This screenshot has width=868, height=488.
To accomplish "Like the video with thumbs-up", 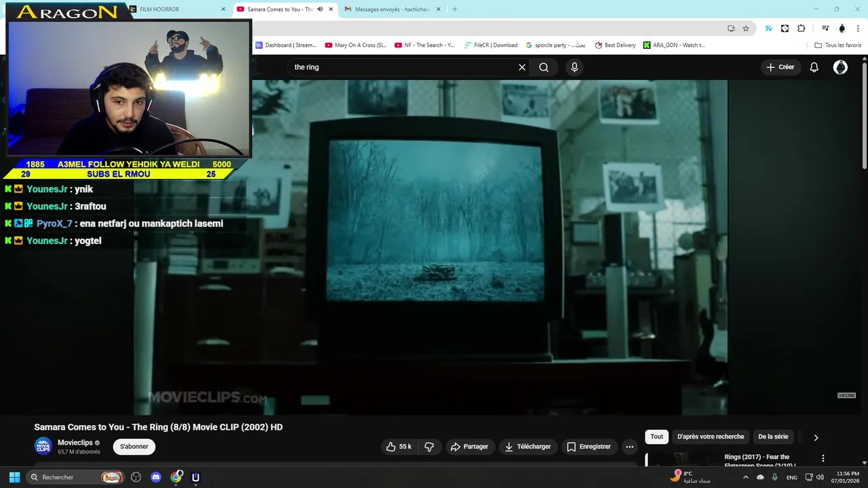I will pyautogui.click(x=399, y=447).
